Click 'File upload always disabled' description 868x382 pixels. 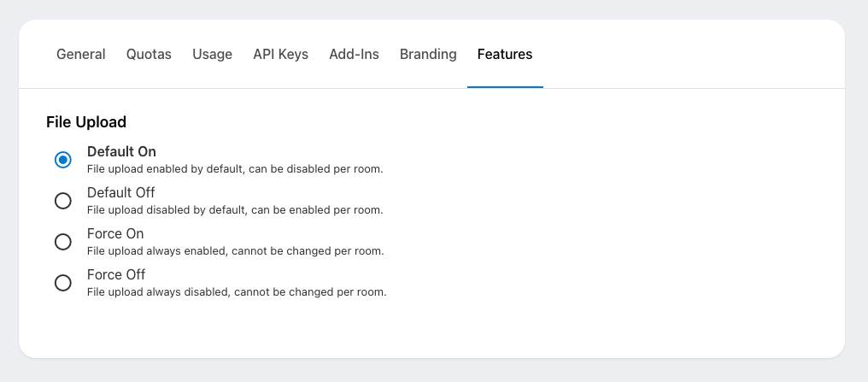coord(237,292)
